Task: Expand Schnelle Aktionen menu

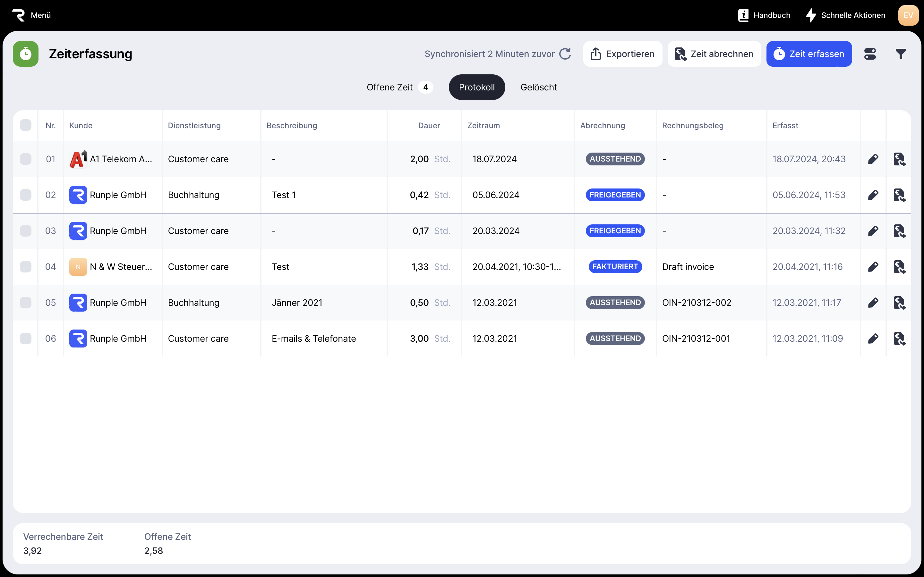Action: click(845, 15)
